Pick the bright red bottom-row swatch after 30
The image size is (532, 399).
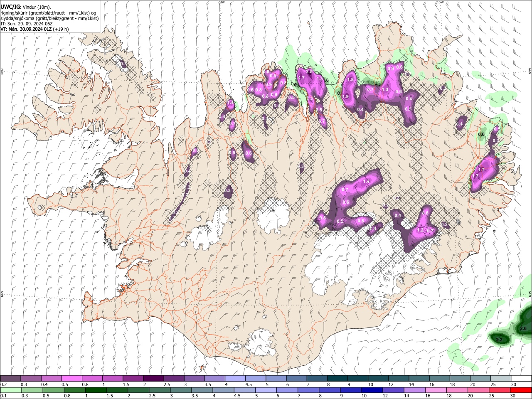521,390
